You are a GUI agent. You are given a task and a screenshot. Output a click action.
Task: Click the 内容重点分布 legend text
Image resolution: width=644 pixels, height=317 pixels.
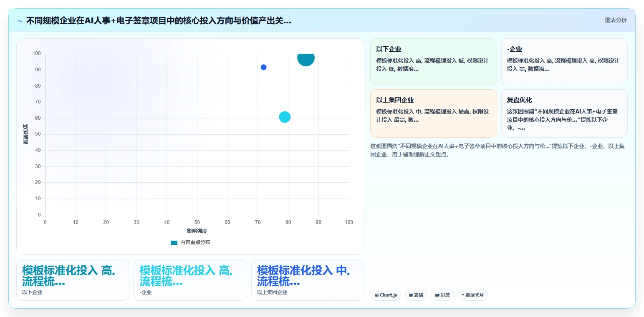coord(195,242)
